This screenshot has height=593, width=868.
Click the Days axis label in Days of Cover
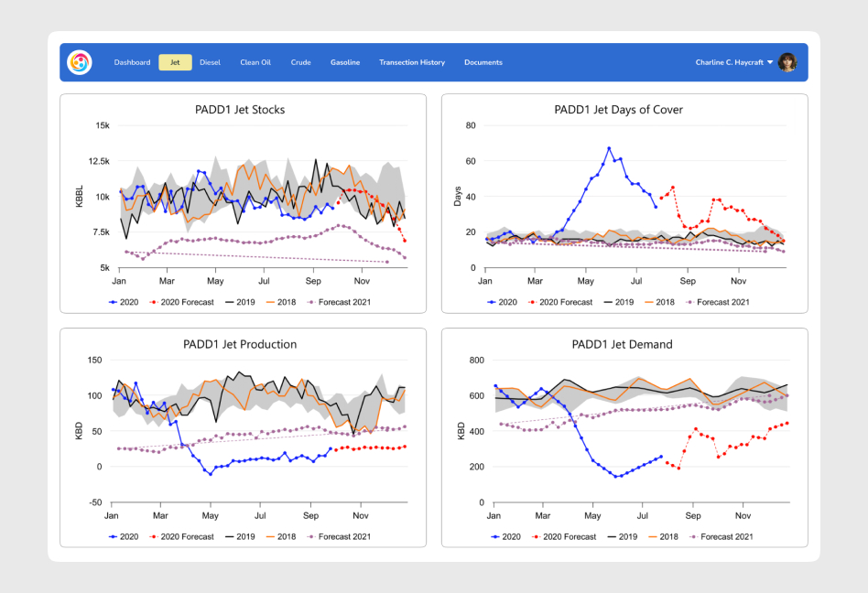457,197
